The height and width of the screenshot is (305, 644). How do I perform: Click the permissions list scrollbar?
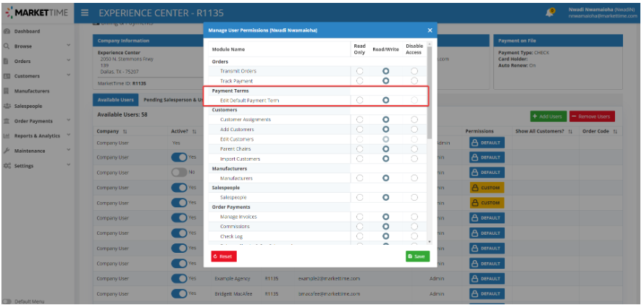click(430, 92)
